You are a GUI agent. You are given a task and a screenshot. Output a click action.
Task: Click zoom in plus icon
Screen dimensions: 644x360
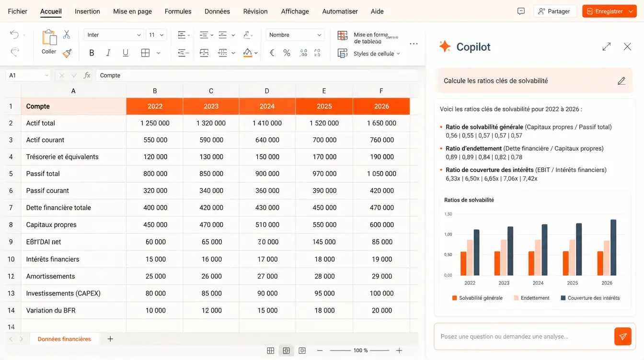pos(399,350)
